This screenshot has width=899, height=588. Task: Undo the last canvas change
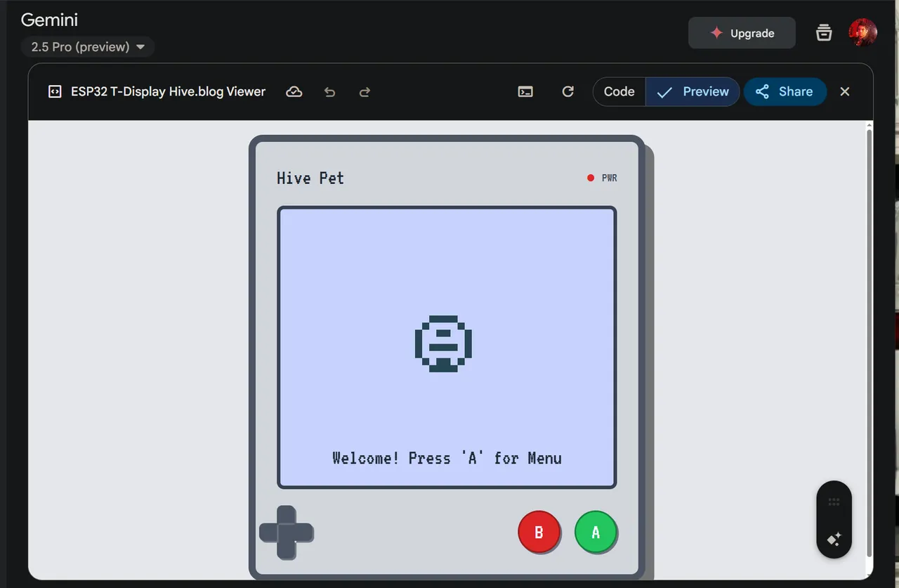coord(329,92)
